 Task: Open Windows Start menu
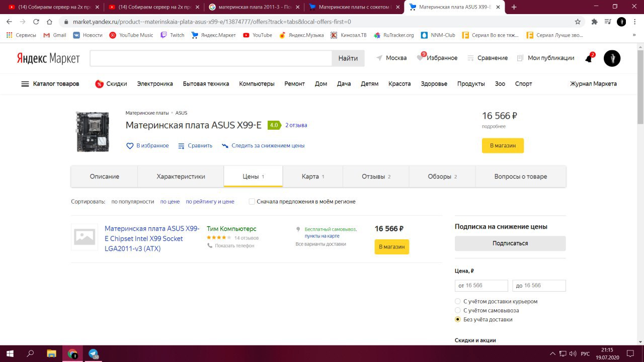[x=10, y=353]
